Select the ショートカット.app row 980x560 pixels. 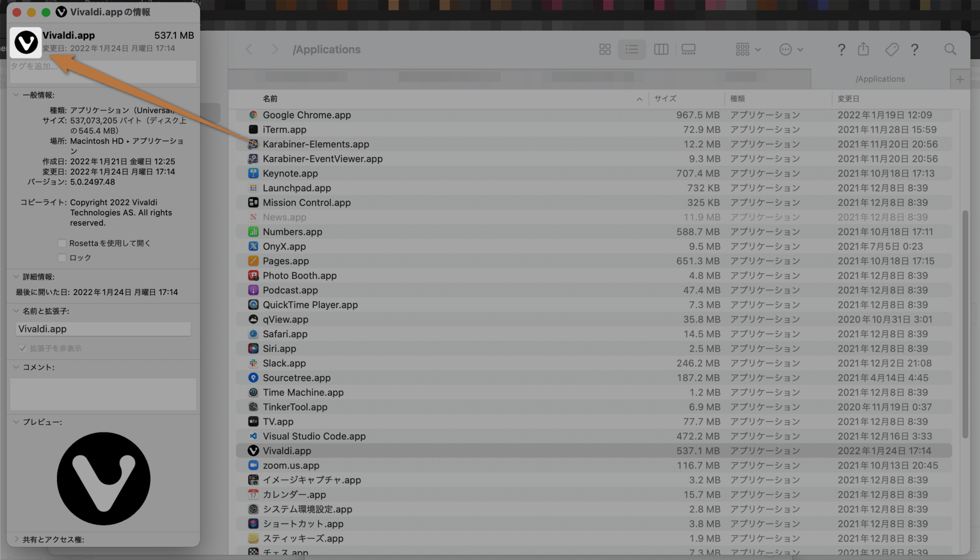pyautogui.click(x=594, y=524)
